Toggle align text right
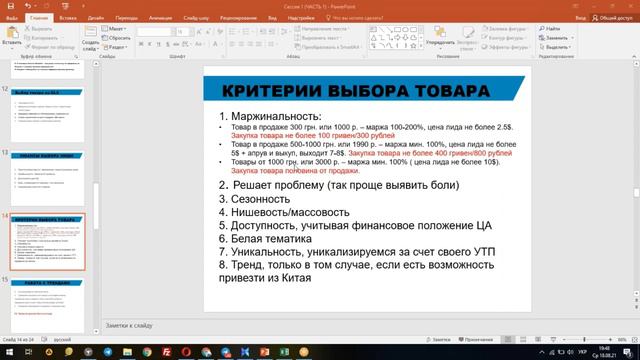Viewport: 640px width, 360px height. (250, 44)
